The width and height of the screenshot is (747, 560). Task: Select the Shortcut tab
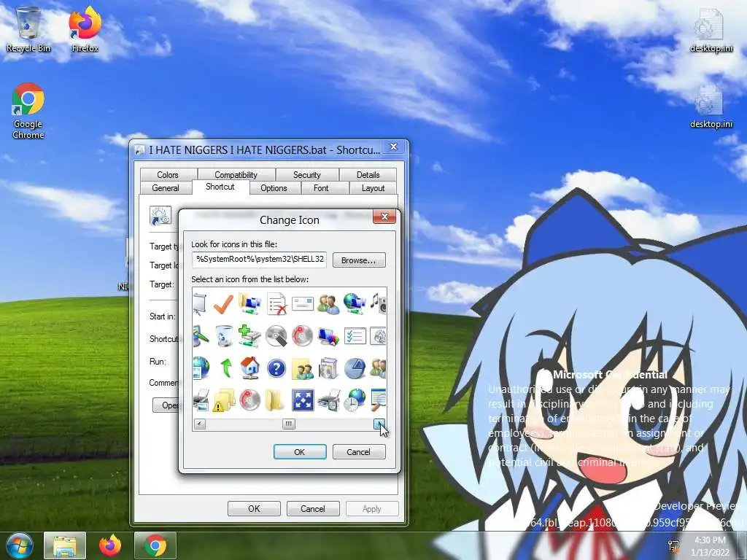point(220,187)
